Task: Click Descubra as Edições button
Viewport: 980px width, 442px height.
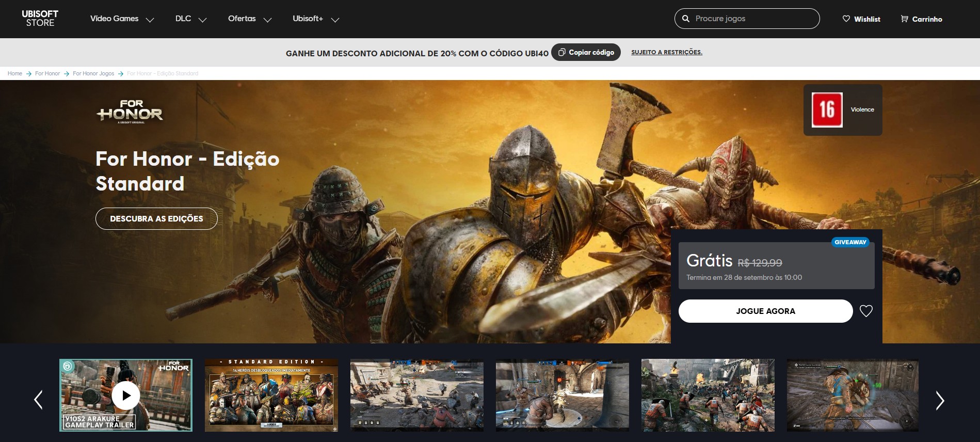Action: click(x=156, y=218)
